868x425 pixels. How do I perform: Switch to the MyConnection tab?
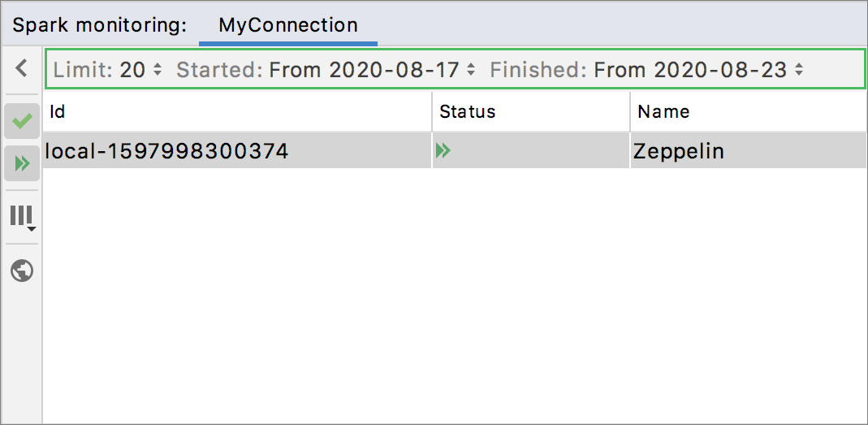click(x=288, y=25)
